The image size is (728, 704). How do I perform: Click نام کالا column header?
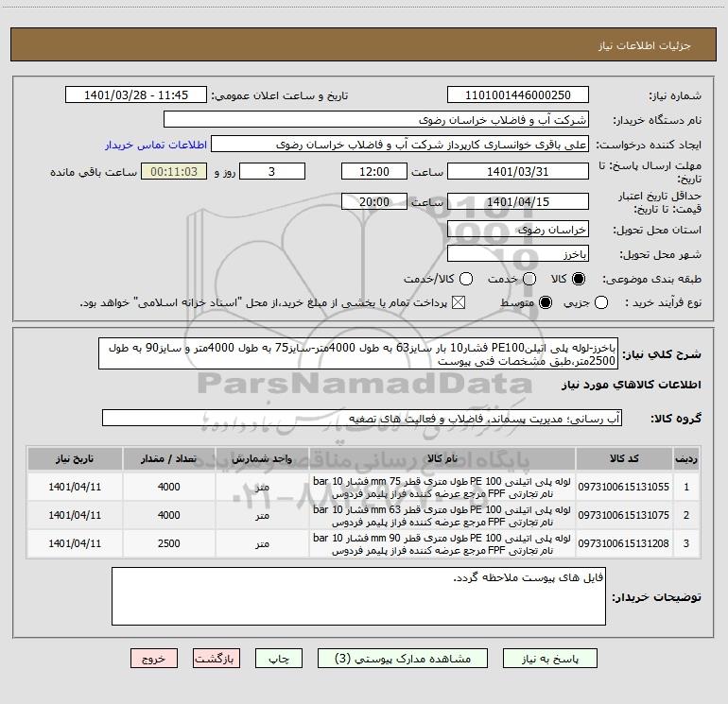442,458
